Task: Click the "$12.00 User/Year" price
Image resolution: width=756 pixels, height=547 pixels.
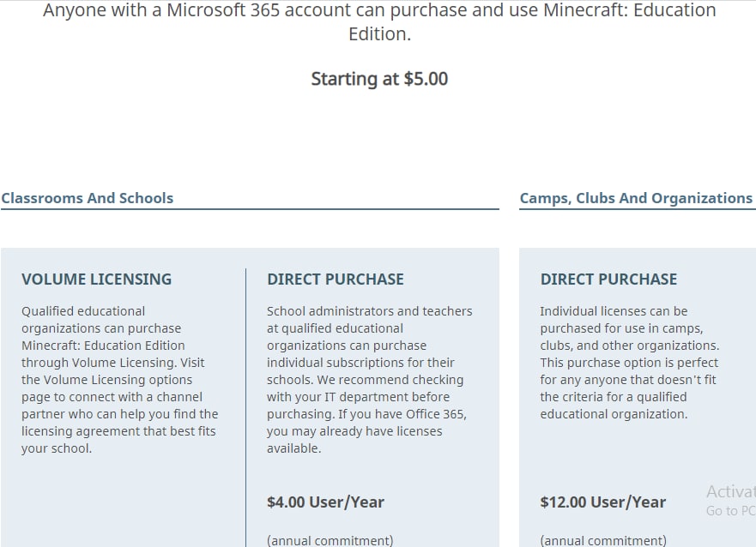Action: 602,502
